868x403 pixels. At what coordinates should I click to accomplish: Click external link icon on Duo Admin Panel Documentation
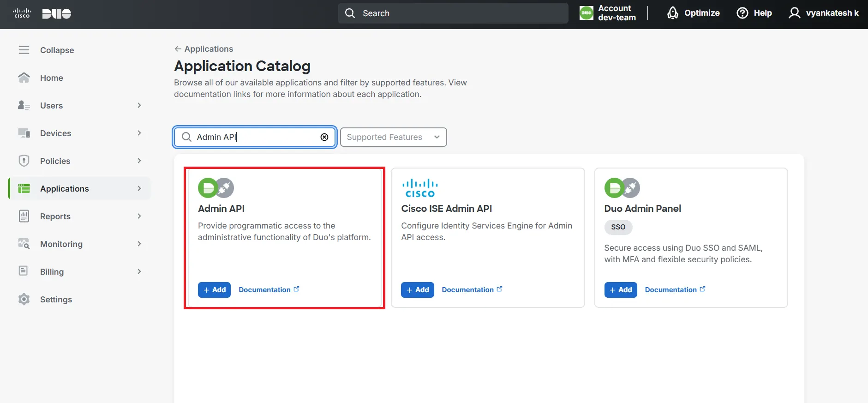702,289
